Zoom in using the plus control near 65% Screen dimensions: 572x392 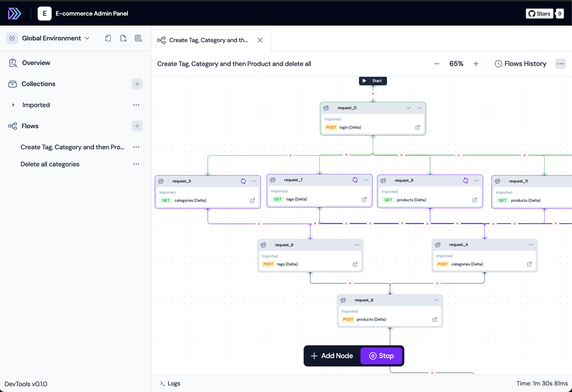476,63
